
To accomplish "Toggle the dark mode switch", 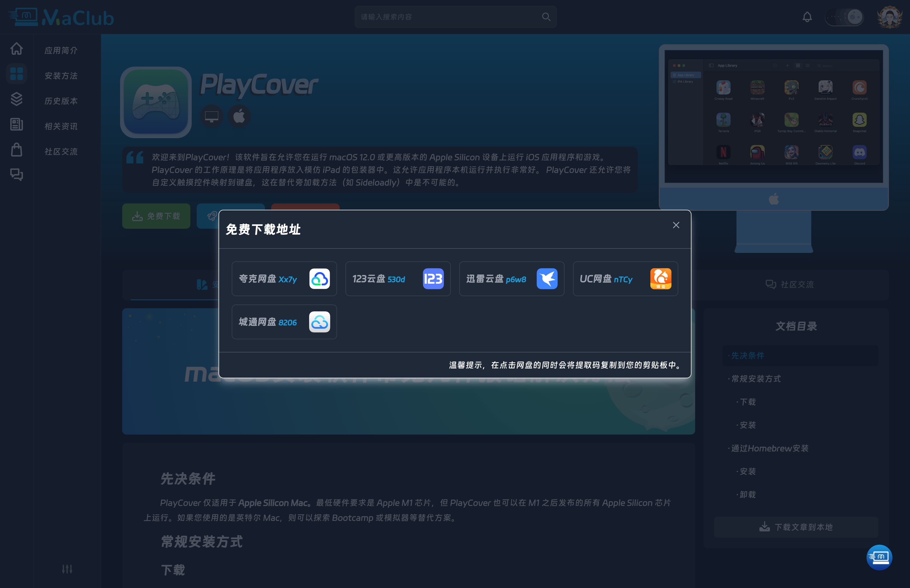I will (x=844, y=17).
